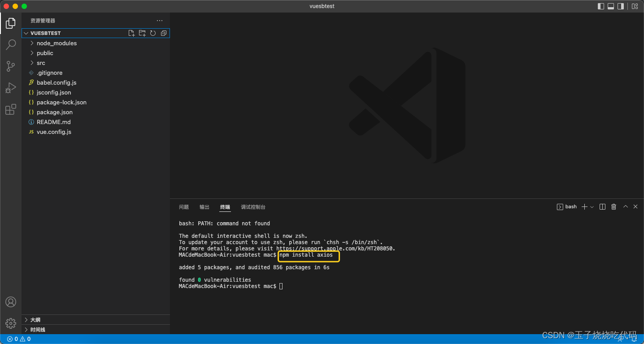Open the Source Control view
644x344 pixels.
(11, 66)
